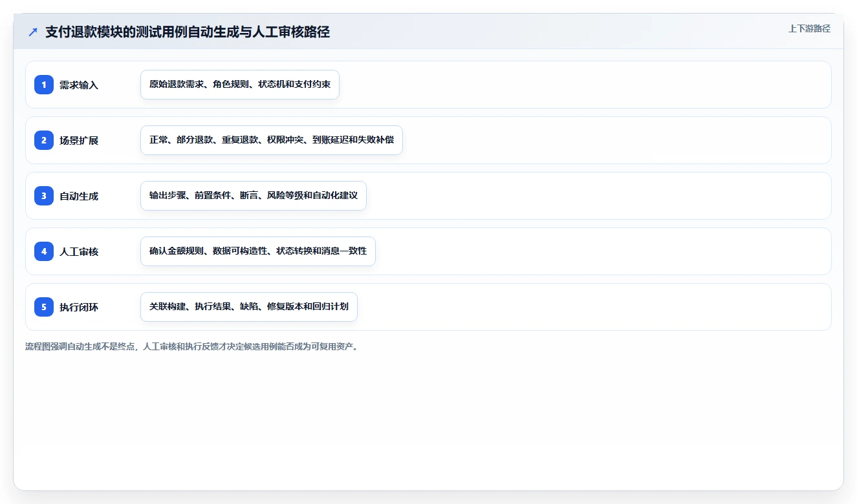Viewport: 857px width, 504px height.
Task: Click the footnote starting 流程图强调自动生成不是终点
Action: click(191, 346)
